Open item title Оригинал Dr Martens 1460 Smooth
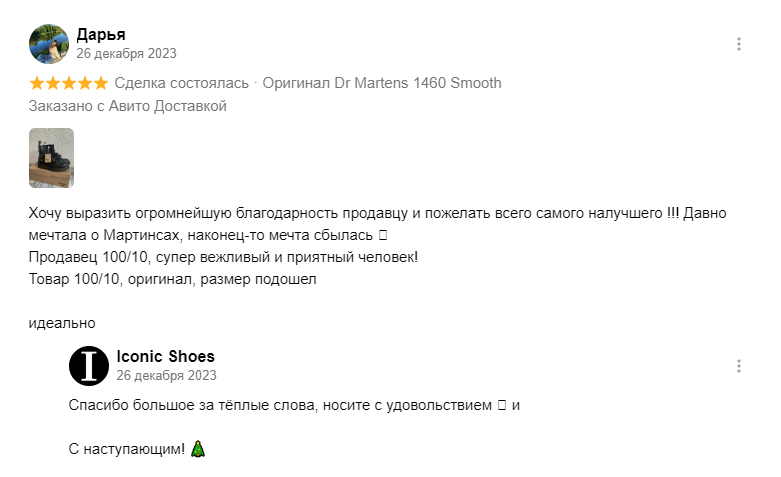 click(x=382, y=83)
